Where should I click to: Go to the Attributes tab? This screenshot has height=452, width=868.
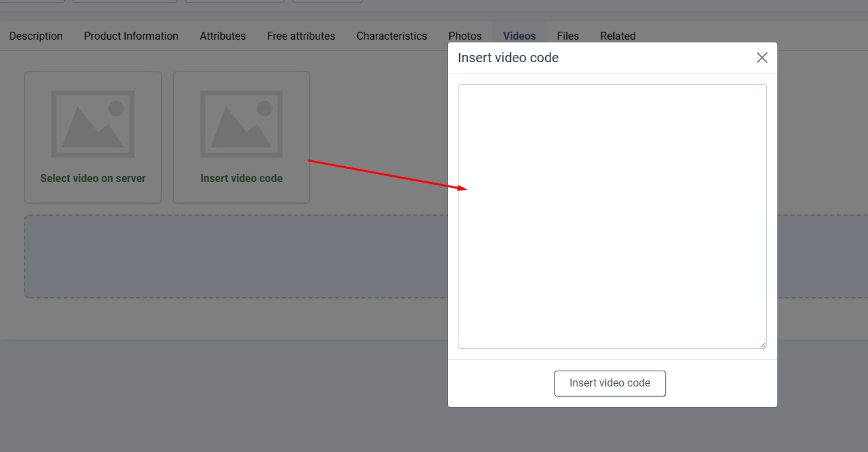click(x=222, y=36)
